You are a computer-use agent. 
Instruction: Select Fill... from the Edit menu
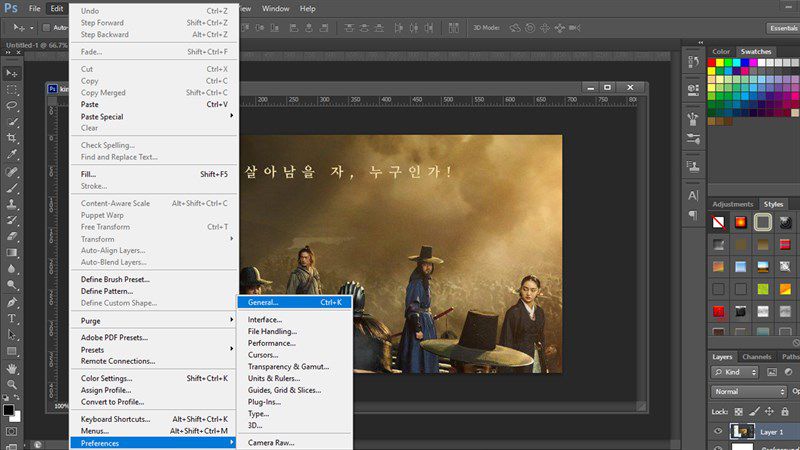(x=154, y=174)
